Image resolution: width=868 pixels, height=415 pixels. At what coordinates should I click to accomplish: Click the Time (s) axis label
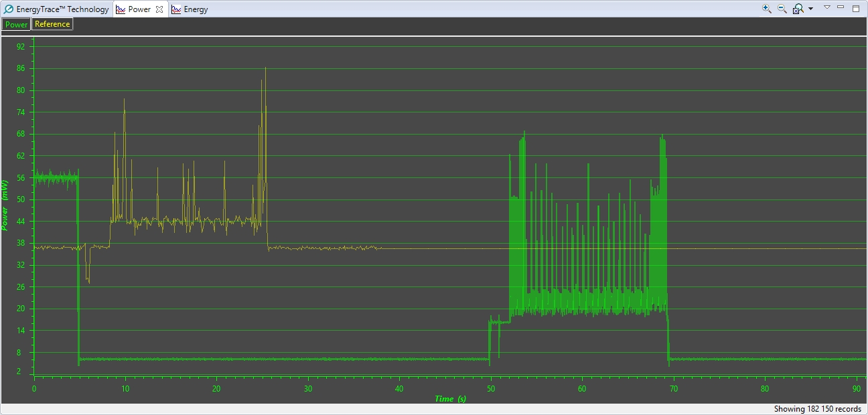tap(450, 399)
